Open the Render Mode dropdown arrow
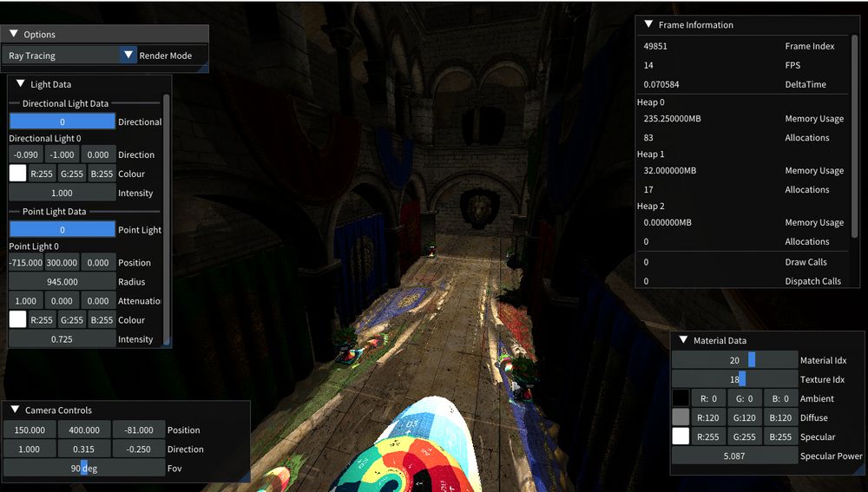The height and width of the screenshot is (492, 868). pyautogui.click(x=128, y=55)
